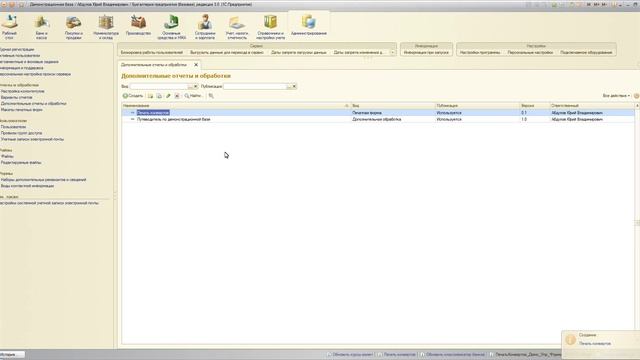Viewport: 640px width, 360px height.
Task: Open Даты запрета загрузки данных command
Action: click(299, 53)
